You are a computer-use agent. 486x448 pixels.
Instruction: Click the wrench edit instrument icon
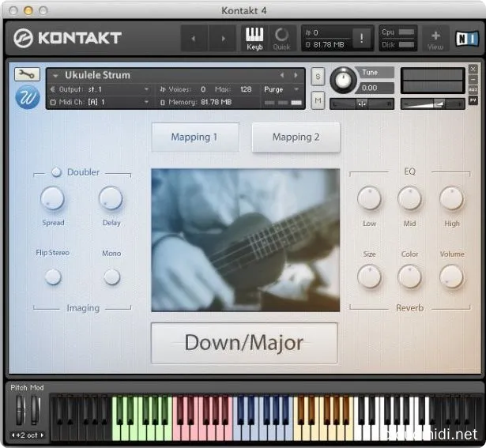point(27,75)
